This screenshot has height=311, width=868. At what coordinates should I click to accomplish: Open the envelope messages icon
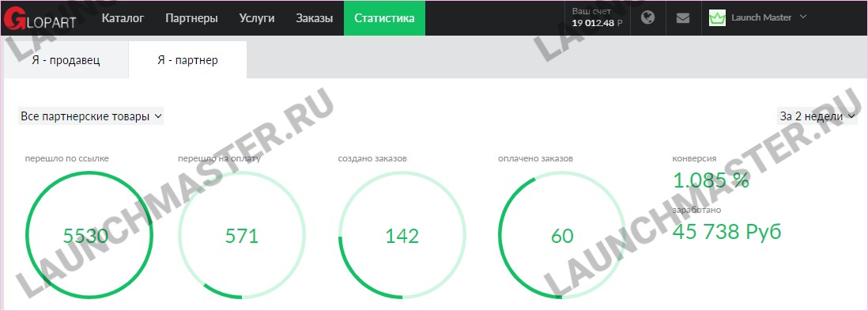click(683, 17)
